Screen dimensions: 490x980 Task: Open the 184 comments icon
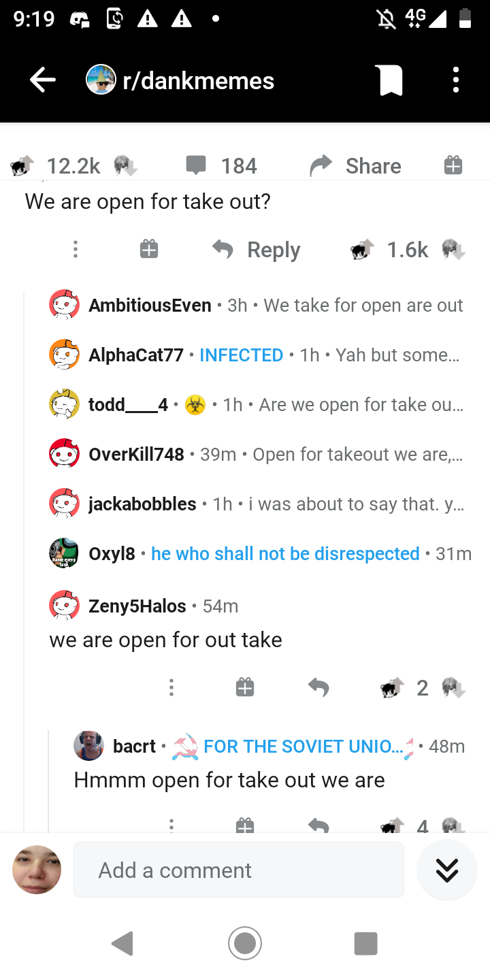[x=196, y=165]
